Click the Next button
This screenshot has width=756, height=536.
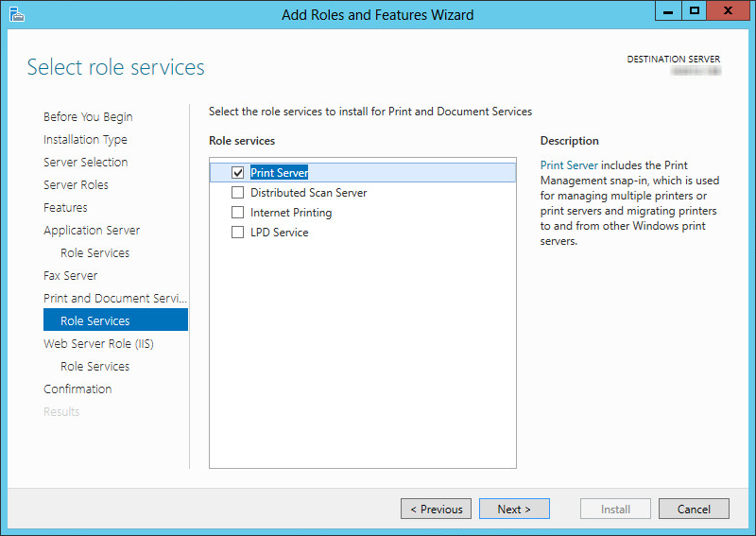click(513, 509)
